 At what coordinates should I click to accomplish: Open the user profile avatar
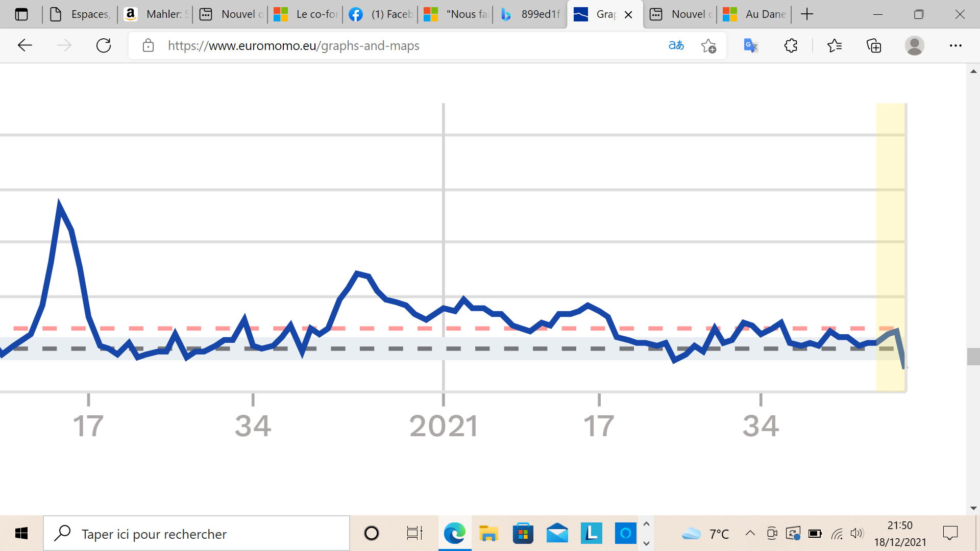click(914, 45)
